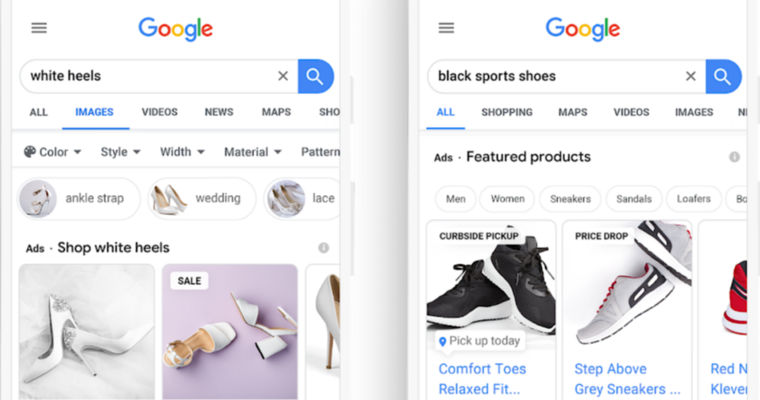Clear the white heels search text
This screenshot has height=400, width=760.
(283, 76)
